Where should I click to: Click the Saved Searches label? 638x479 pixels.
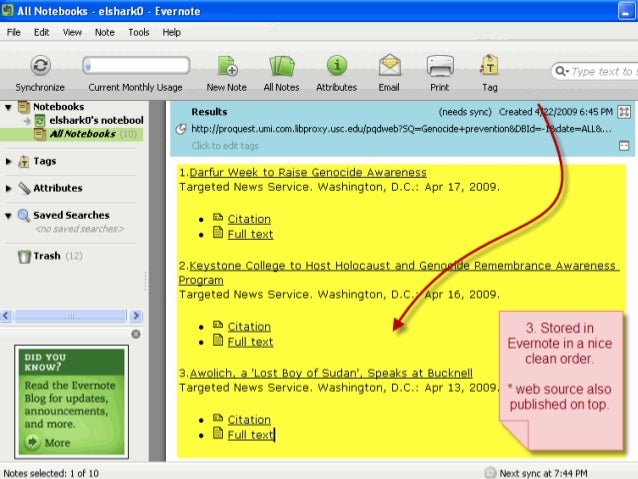(x=71, y=215)
